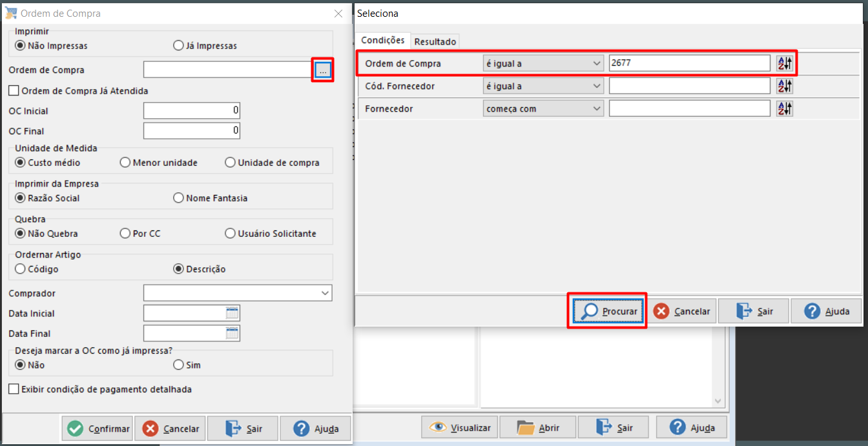Click Sair in Seleciona window
This screenshot has height=446, width=868.
(x=754, y=311)
